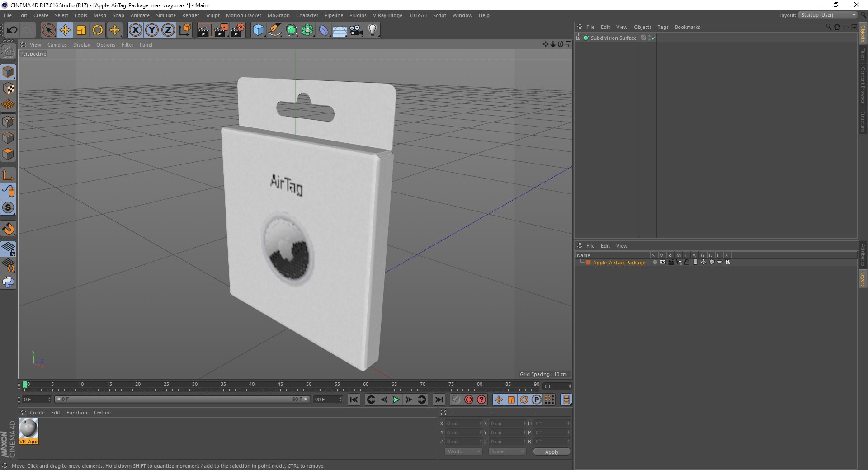Activate the Move tool in top toolbar
This screenshot has height=470, width=868.
(65, 30)
